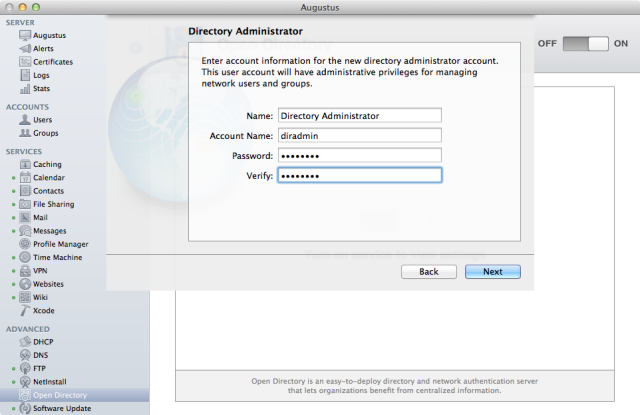Viewport: 640px width, 415px height.
Task: Open the Logs document icon
Action: tap(25, 75)
